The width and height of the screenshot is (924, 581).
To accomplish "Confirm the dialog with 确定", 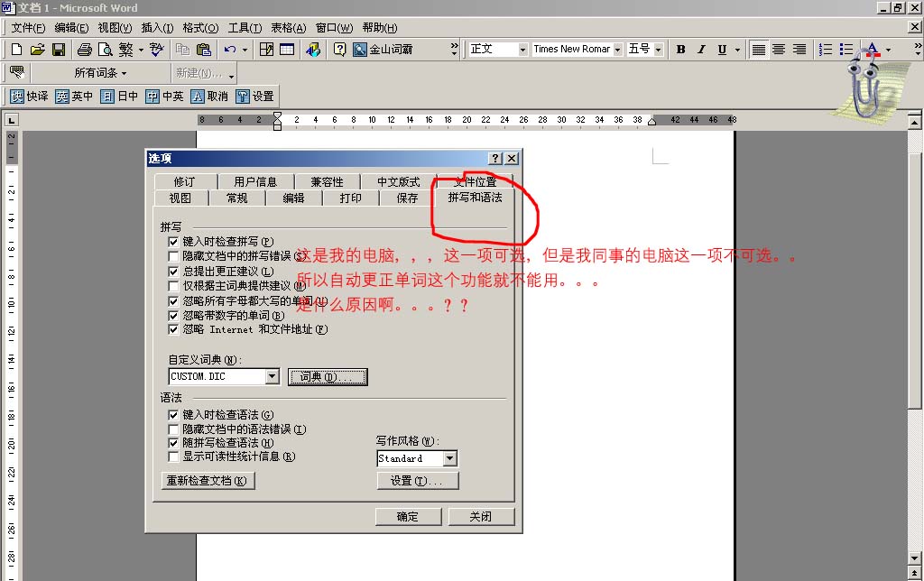I will (409, 517).
